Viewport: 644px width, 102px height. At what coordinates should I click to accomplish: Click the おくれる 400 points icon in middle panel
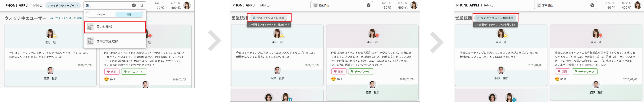pyautogui.click(x=406, y=8)
